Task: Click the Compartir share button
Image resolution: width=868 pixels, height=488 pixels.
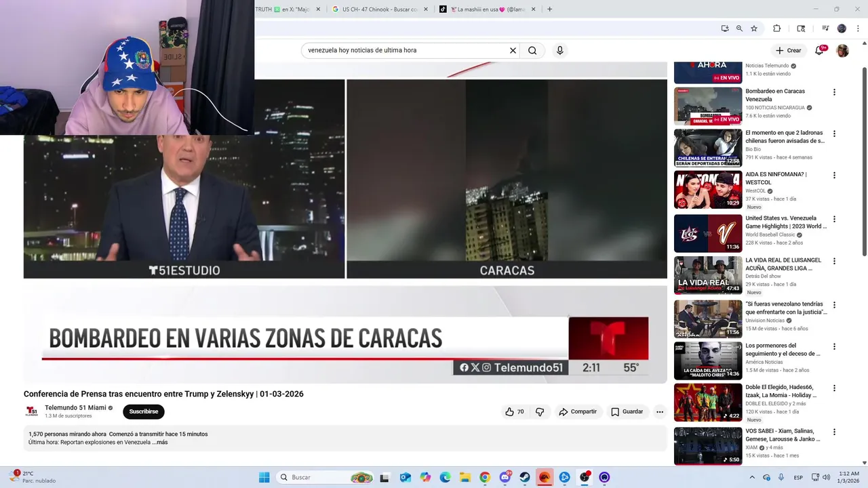Action: tap(578, 411)
